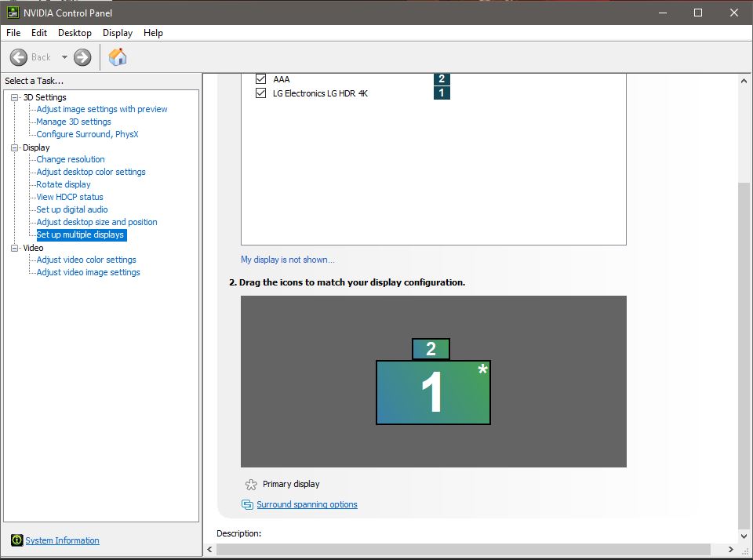Open Manage 3D settings
Viewport: 753px width, 560px height.
click(x=74, y=122)
